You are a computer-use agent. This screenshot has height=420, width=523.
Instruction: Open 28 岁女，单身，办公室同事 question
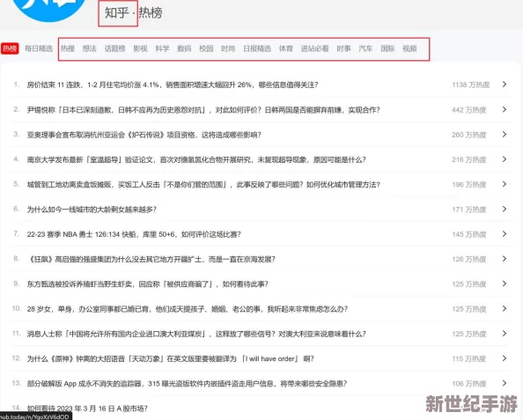(x=188, y=309)
